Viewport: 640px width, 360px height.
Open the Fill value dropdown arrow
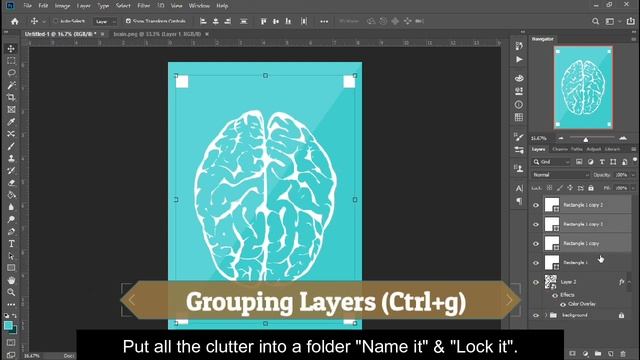[633, 188]
